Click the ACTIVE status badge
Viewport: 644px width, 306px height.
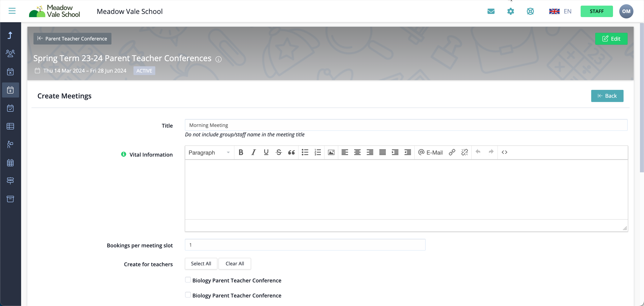[144, 71]
